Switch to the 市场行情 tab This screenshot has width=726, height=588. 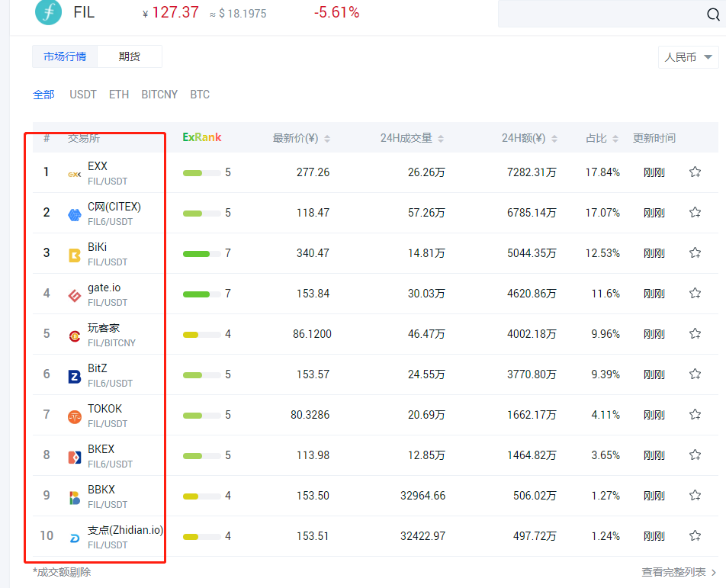65,56
